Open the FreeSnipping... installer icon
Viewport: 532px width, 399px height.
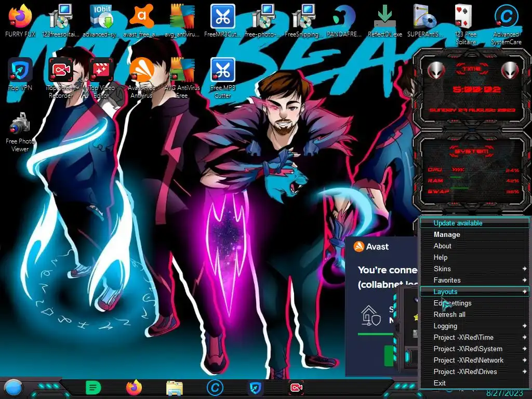click(x=303, y=20)
